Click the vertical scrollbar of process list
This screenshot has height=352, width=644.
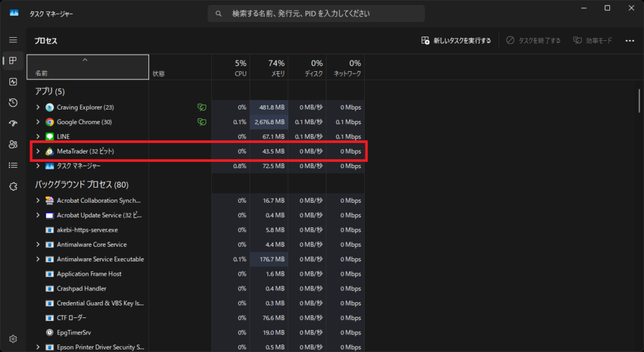pyautogui.click(x=640, y=101)
